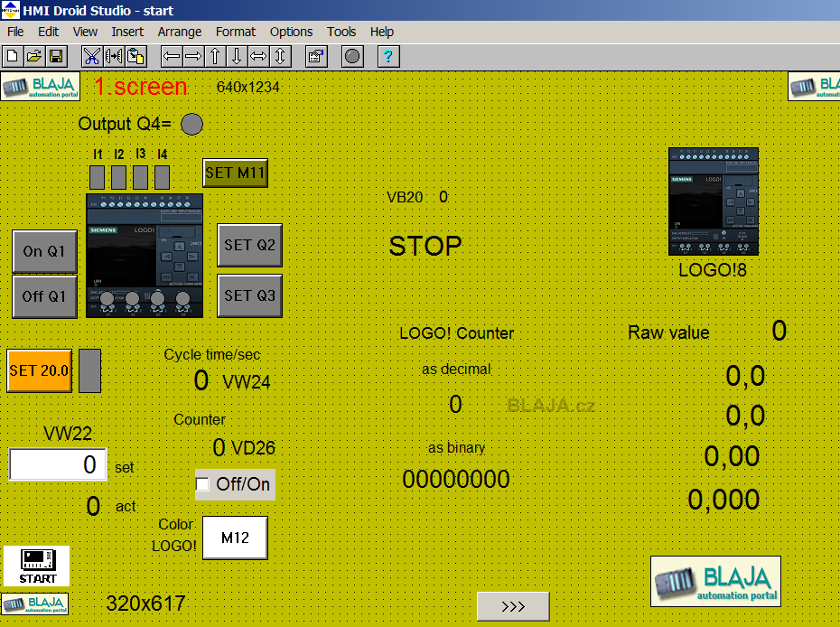840x627 pixels.
Task: Select the 320x617 size text
Action: pyautogui.click(x=145, y=604)
